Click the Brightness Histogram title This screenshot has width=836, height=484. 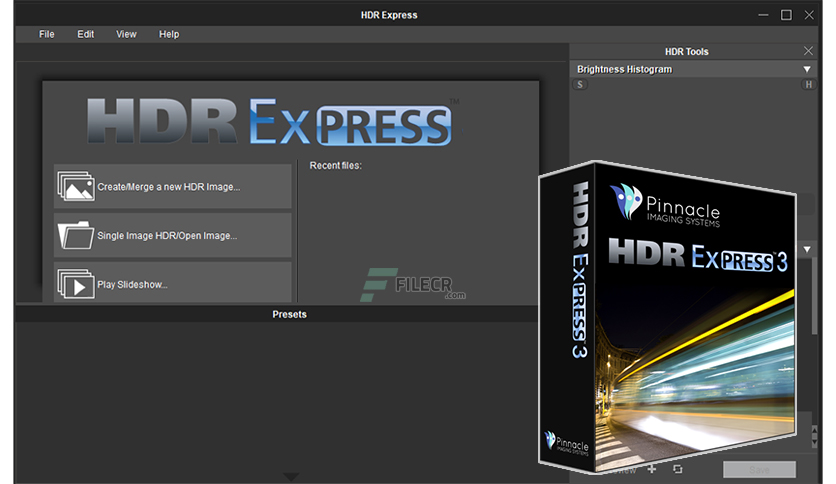[624, 69]
